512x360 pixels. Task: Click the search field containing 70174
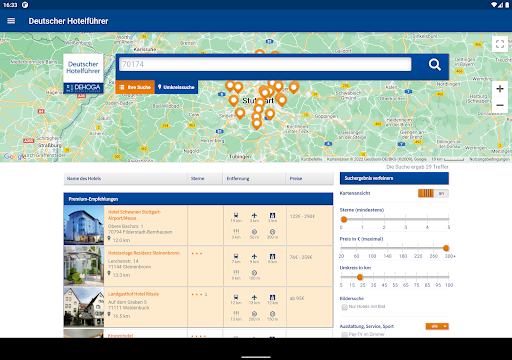[265, 64]
